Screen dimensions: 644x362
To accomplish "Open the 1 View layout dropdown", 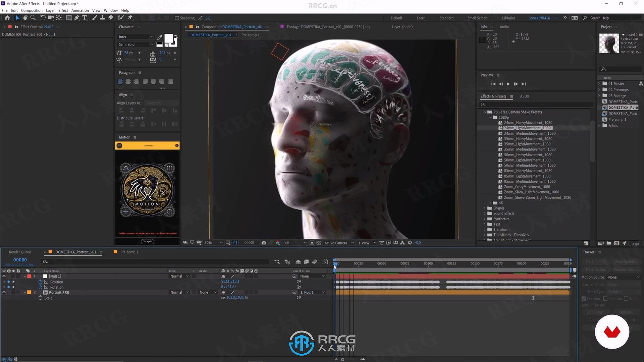I will click(x=367, y=243).
